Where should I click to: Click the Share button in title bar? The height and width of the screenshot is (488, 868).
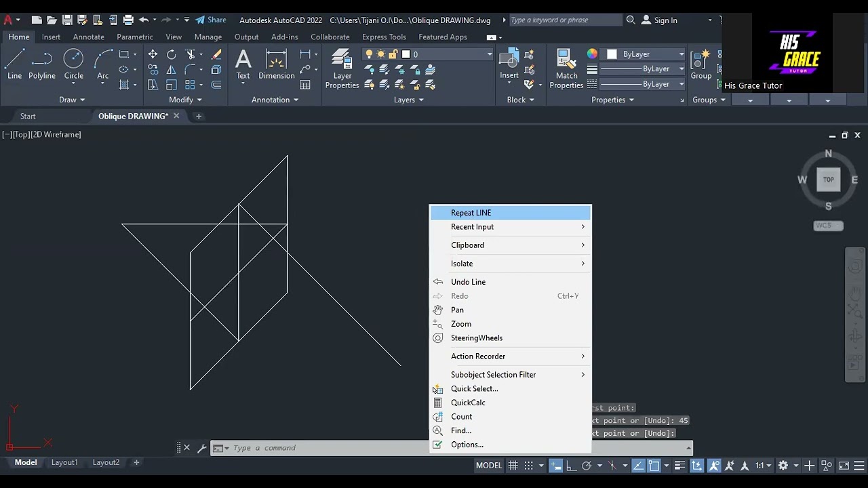211,20
